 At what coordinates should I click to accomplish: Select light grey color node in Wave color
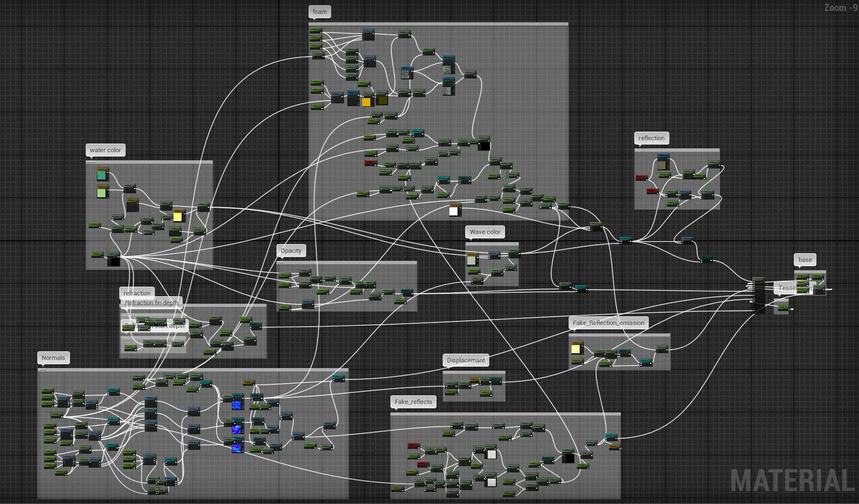coord(472,259)
